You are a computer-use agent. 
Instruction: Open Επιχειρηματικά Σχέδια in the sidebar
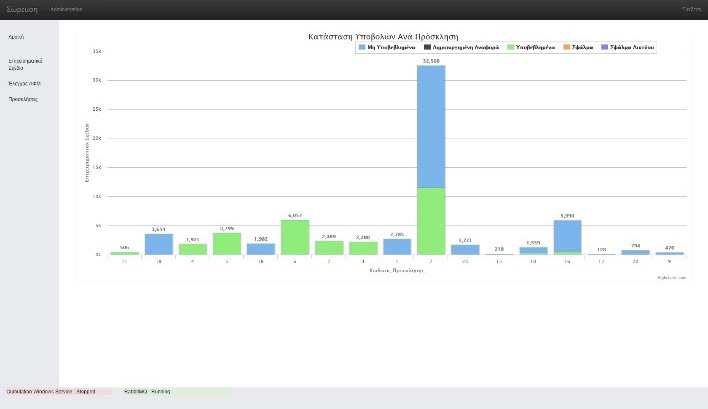(24, 64)
